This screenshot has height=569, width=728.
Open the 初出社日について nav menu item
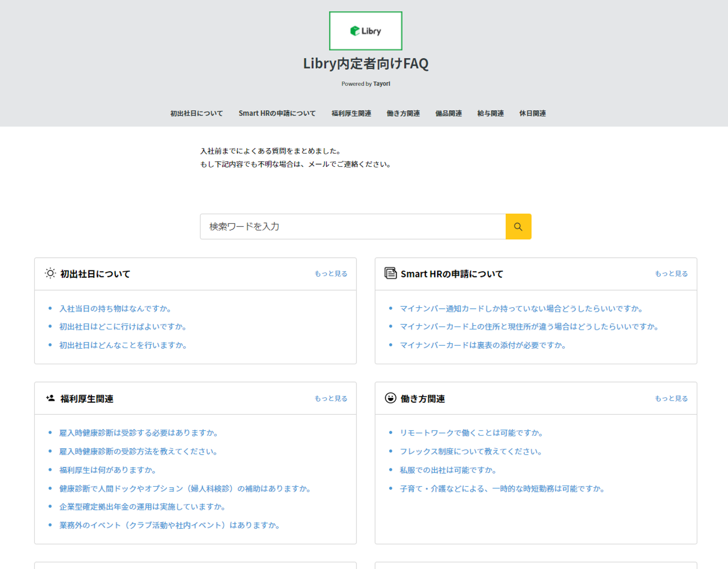click(x=197, y=113)
